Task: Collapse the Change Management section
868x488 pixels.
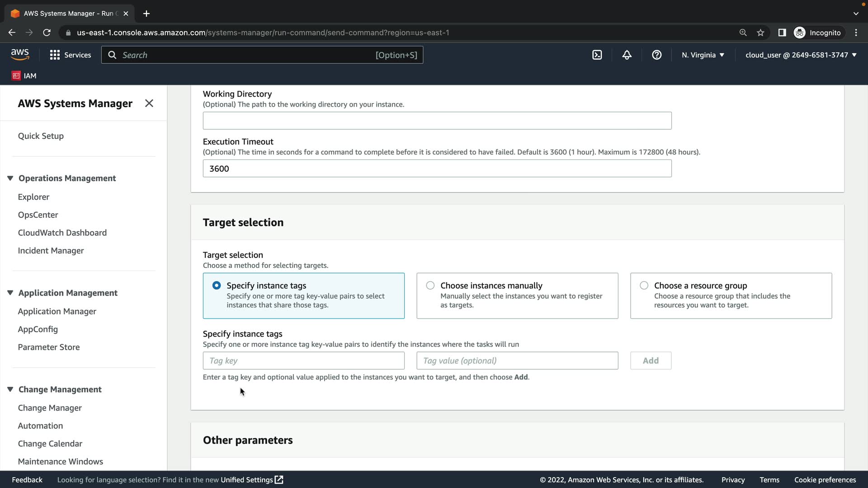Action: pyautogui.click(x=10, y=389)
